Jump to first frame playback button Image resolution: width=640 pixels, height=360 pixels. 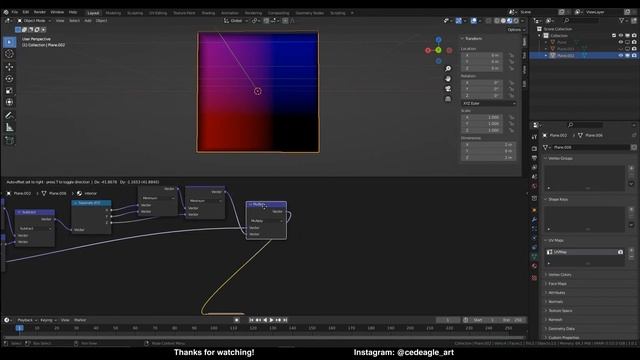251,320
